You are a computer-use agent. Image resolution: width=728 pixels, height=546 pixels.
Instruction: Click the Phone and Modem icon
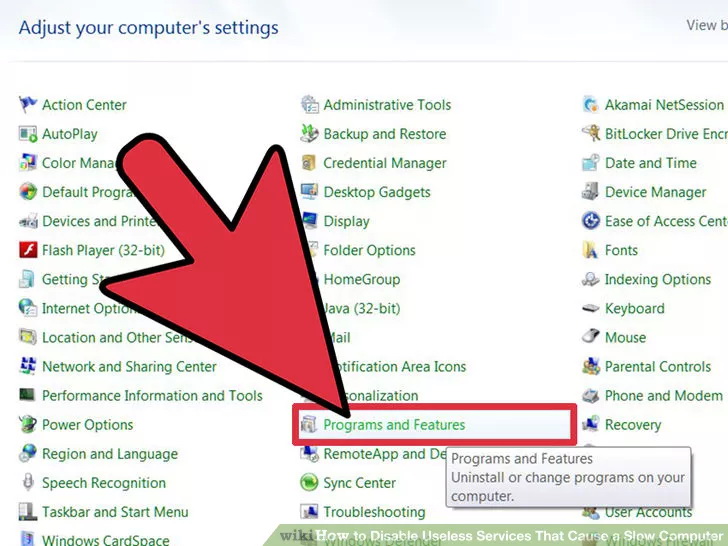[591, 395]
